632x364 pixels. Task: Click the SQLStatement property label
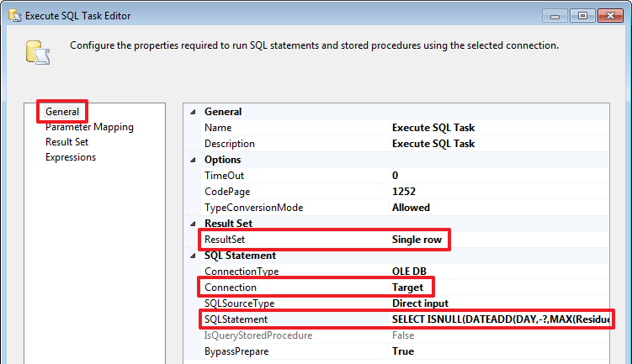coord(236,319)
